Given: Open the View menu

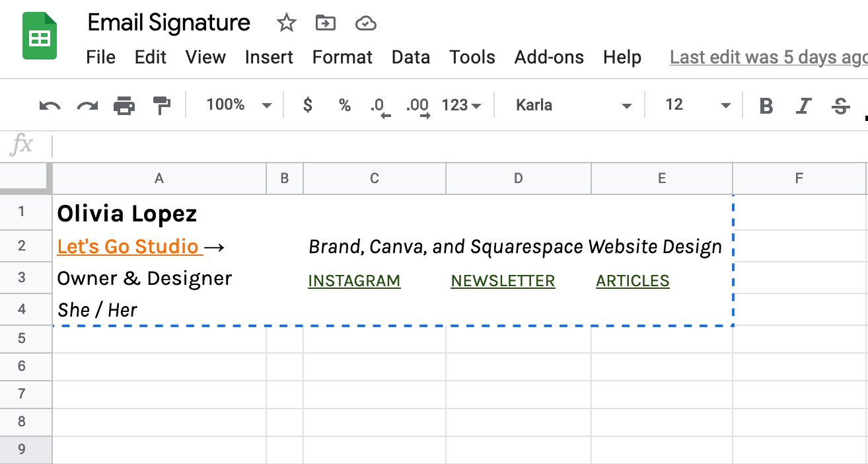Looking at the screenshot, I should click(x=205, y=58).
